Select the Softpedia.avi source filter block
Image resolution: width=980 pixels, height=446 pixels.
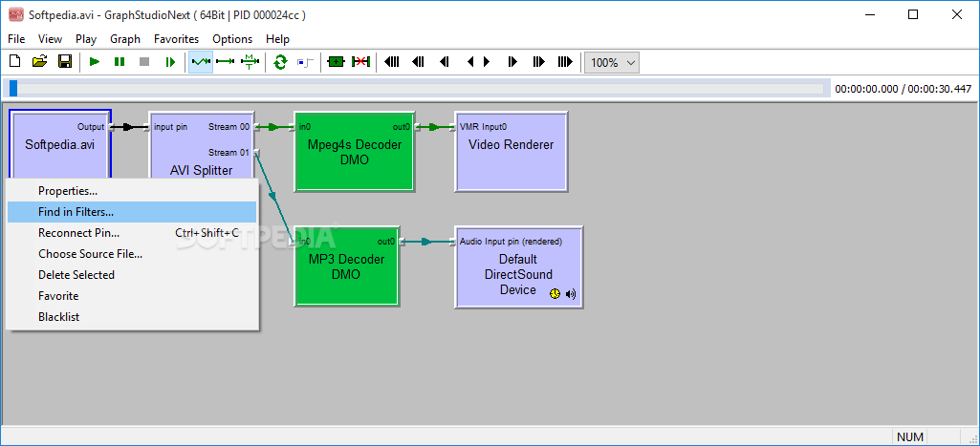(x=60, y=144)
